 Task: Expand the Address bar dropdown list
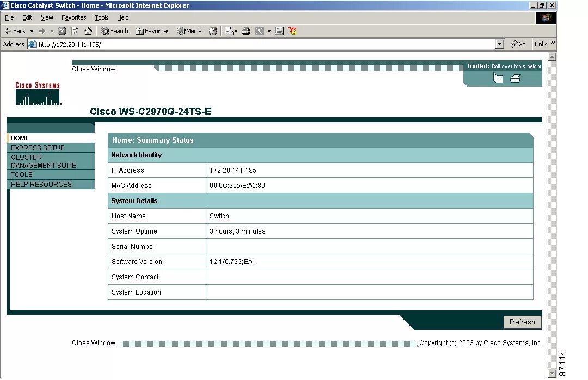click(499, 44)
